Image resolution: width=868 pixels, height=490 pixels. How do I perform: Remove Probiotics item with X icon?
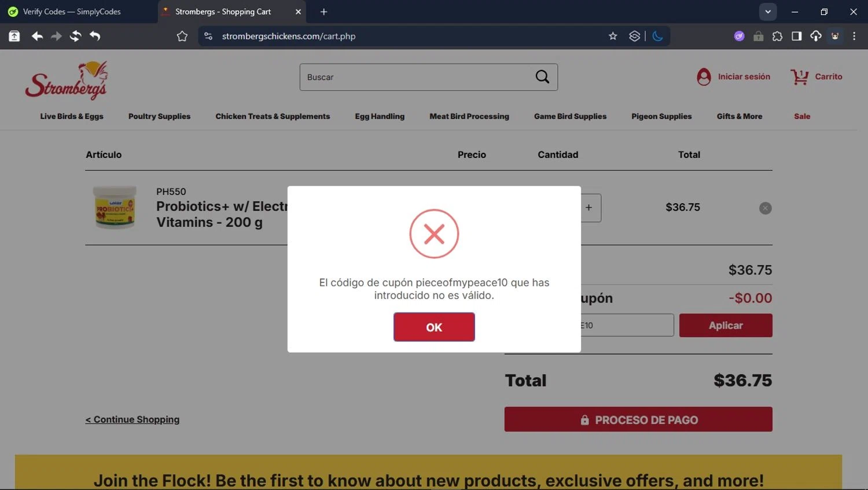click(765, 208)
